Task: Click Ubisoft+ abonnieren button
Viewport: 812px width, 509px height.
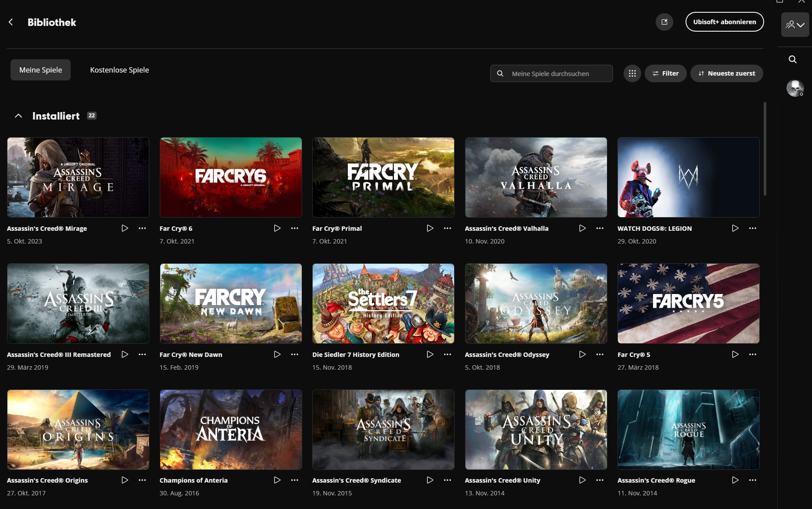Action: click(x=725, y=22)
